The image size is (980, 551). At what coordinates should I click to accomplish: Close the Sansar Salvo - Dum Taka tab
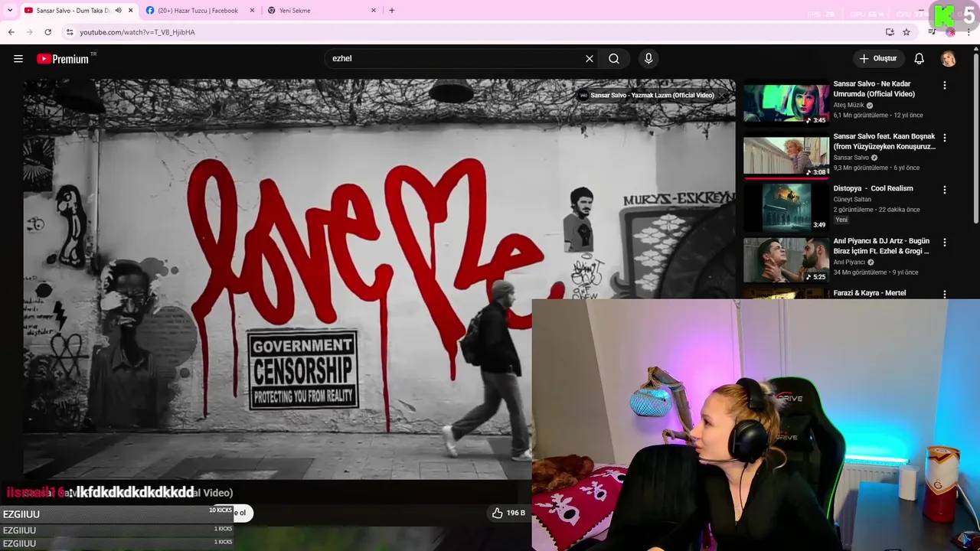(130, 11)
